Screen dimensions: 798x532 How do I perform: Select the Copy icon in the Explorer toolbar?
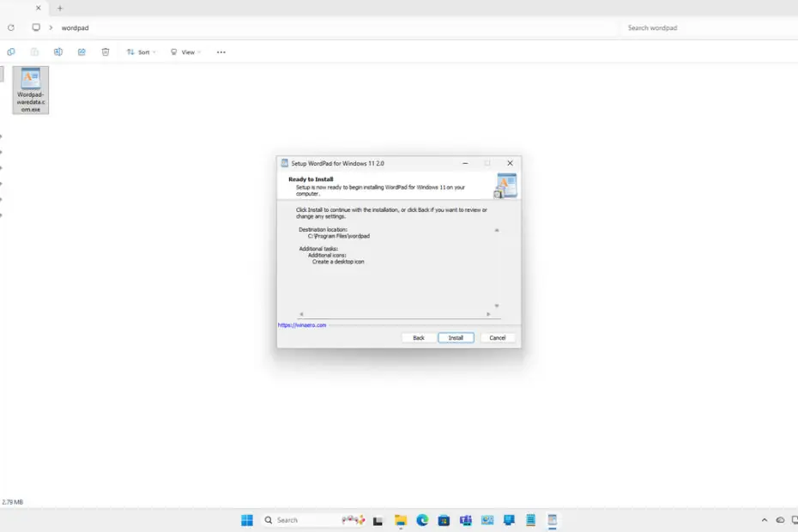coord(11,51)
